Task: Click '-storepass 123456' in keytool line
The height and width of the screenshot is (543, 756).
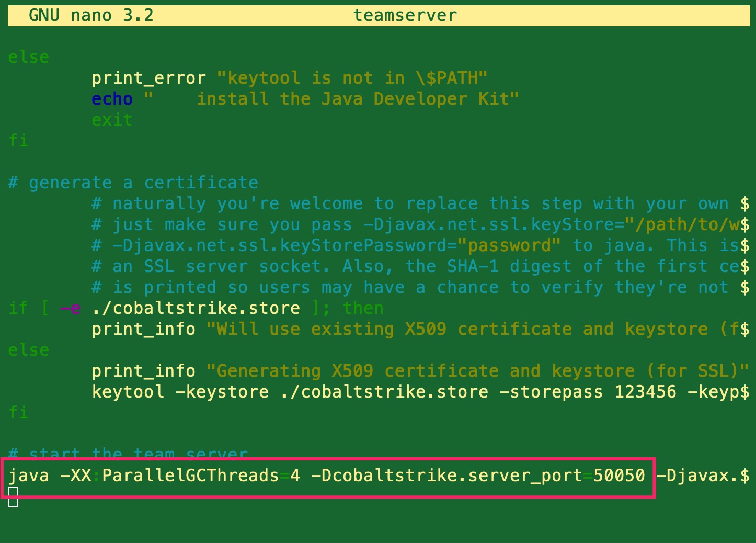Action: (x=588, y=392)
